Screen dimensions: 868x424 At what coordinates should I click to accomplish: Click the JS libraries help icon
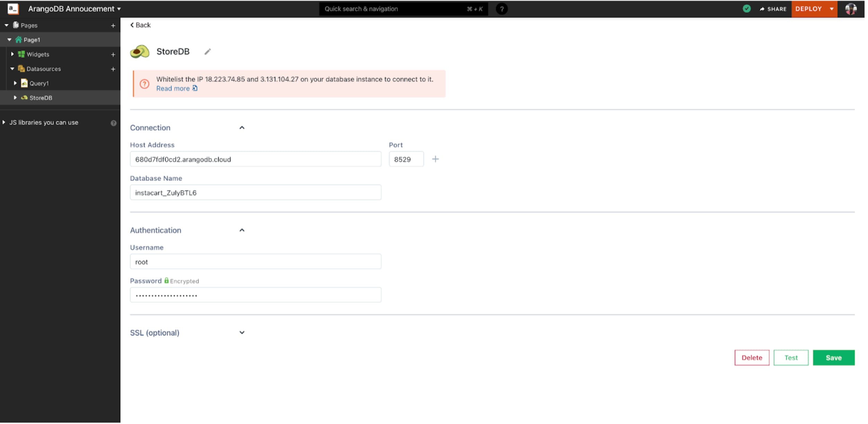tap(113, 123)
